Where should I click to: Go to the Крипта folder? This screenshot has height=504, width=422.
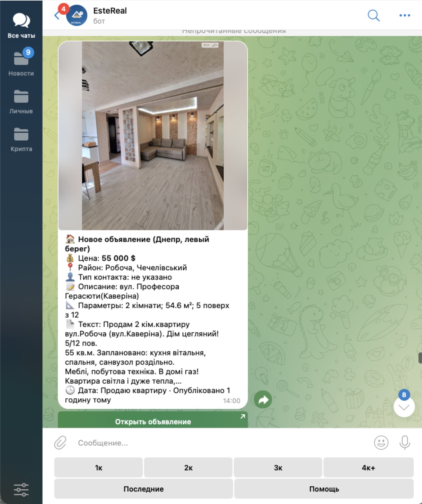coord(21,139)
